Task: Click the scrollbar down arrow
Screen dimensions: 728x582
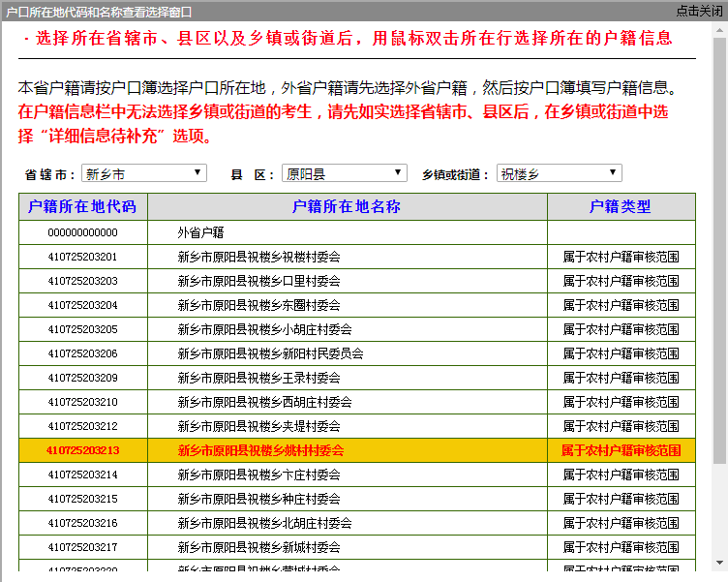Action: [x=719, y=563]
